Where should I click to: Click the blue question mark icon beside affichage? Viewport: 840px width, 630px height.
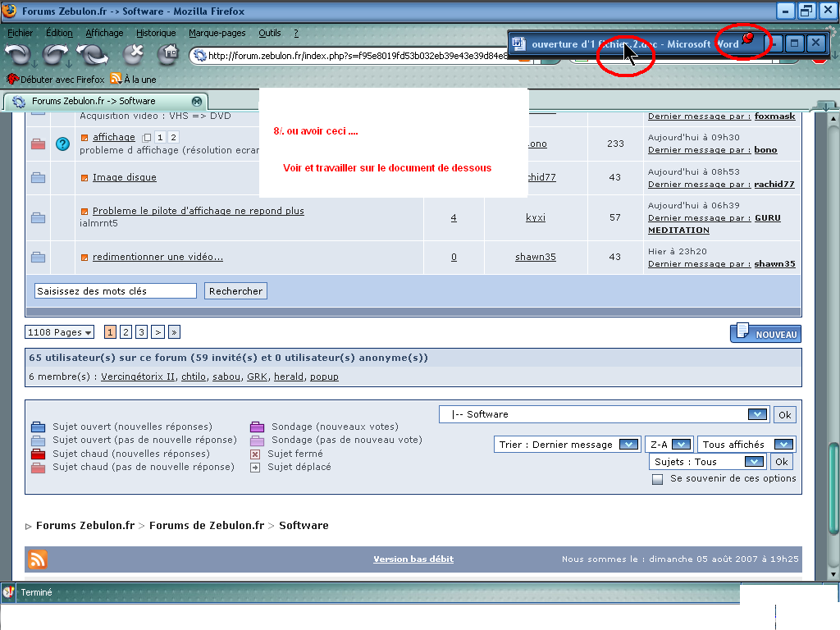coord(63,144)
